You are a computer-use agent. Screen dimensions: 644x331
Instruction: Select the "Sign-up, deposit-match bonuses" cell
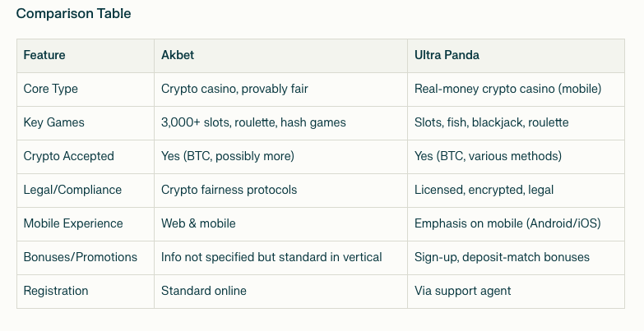point(502,257)
